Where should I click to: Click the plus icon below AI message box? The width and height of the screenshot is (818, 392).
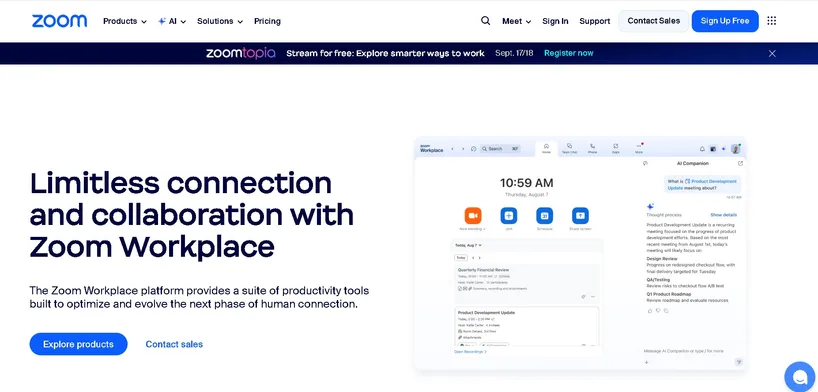(647, 362)
